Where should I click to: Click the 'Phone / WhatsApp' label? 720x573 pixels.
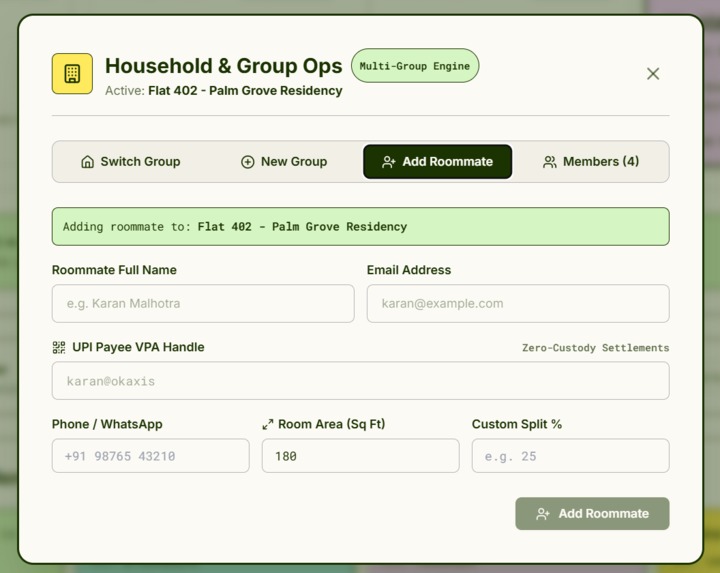coord(107,424)
